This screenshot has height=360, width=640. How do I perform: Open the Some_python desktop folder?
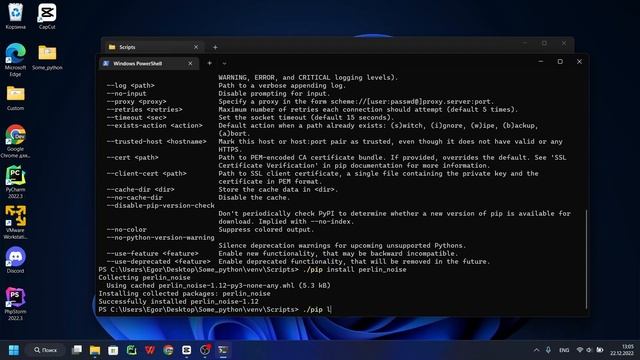pos(47,57)
